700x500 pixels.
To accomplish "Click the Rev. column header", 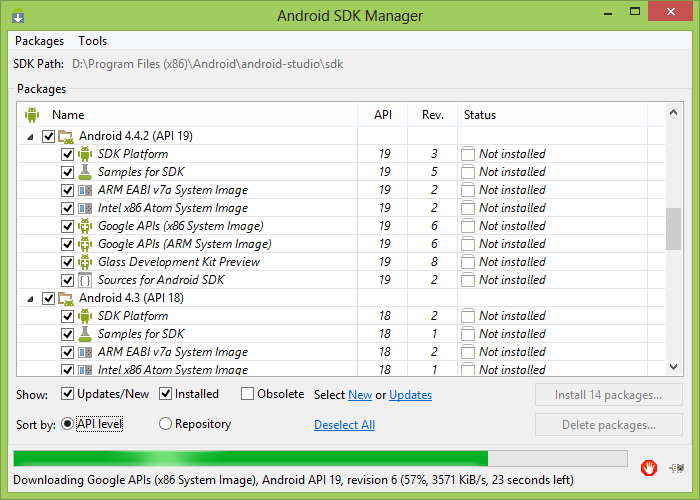I will point(433,115).
